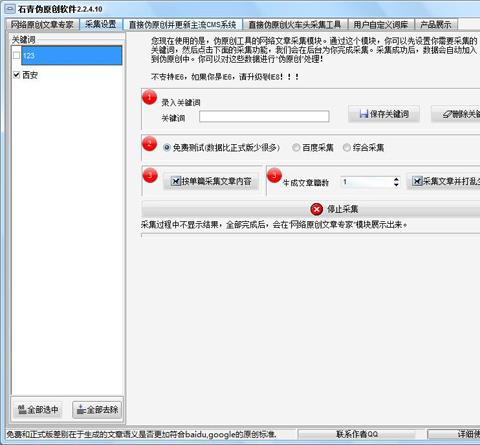
Task: Click the icon on 按单篇采集文章内容 button
Action: pos(176,181)
